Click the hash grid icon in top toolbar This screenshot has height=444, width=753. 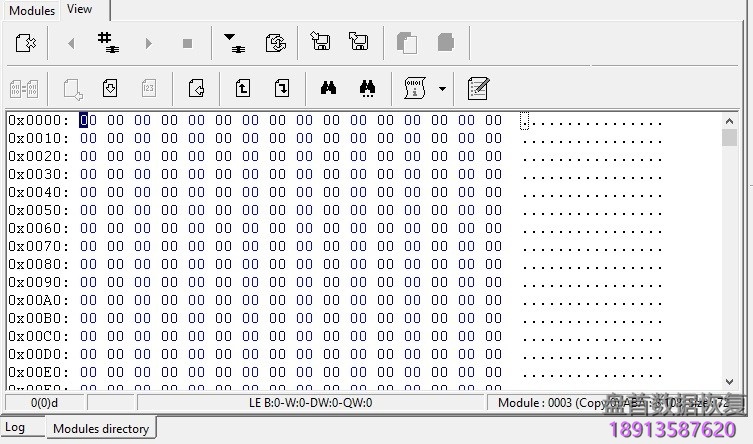(107, 42)
